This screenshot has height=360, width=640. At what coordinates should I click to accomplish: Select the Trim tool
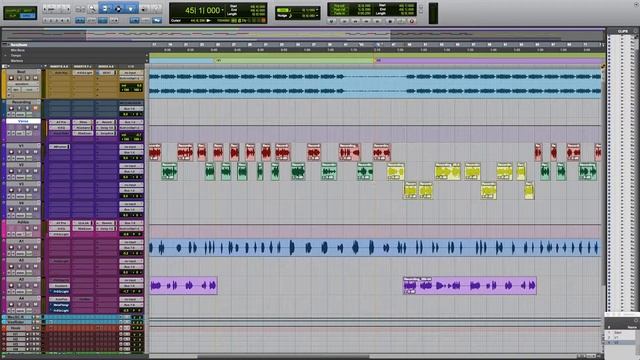click(x=104, y=9)
